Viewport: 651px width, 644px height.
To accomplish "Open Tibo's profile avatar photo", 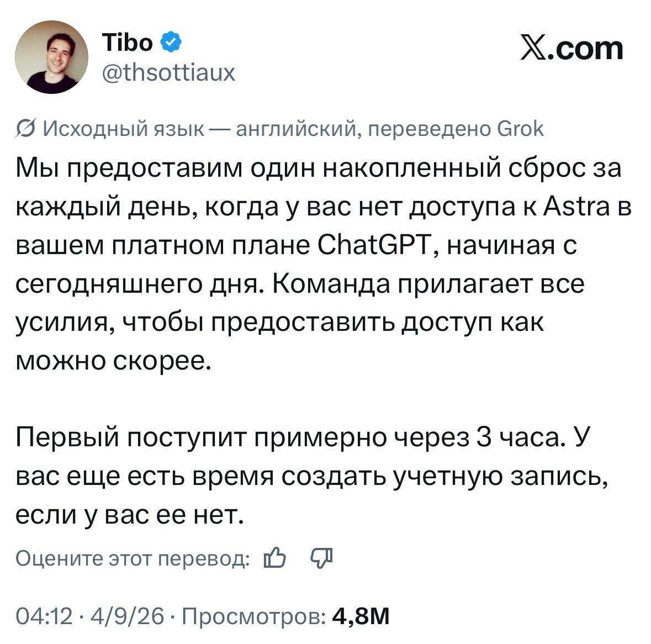I will [x=51, y=57].
